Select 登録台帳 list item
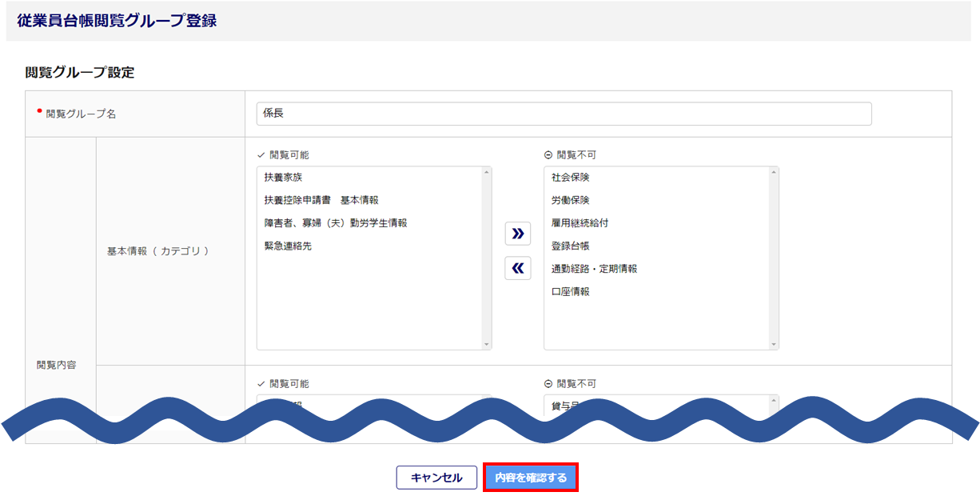Screen dimensions: 980x504 570,246
